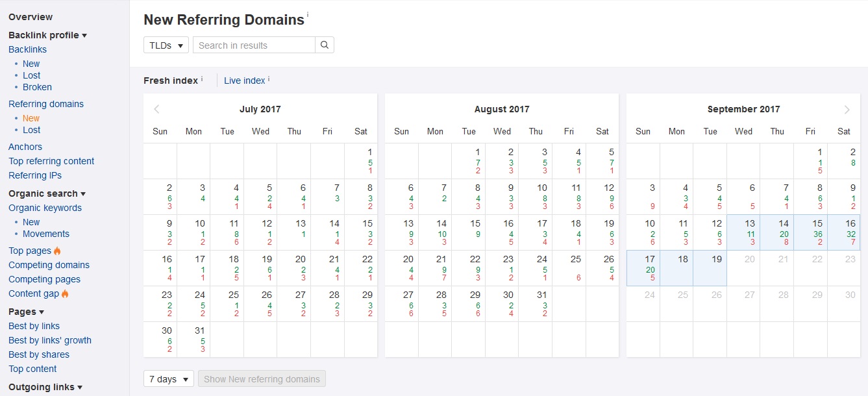Click into the Search in results field
The image size is (868, 396).
tap(254, 45)
